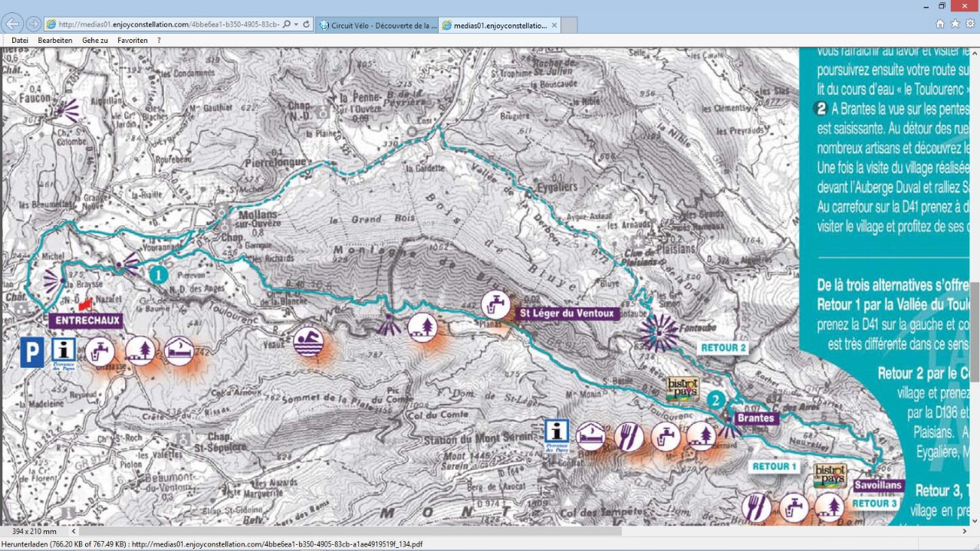Screen dimensions: 980x551
Task: Click the St Léger du Ventoux label
Action: (567, 313)
